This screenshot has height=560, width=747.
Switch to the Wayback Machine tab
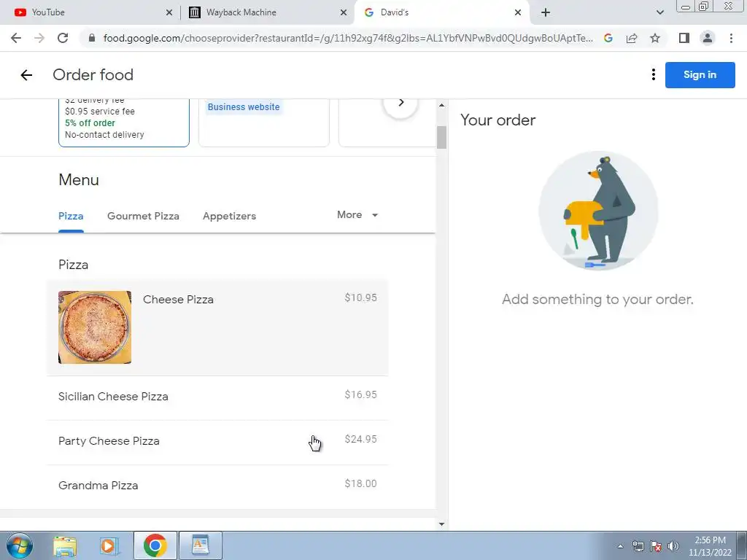(x=268, y=12)
